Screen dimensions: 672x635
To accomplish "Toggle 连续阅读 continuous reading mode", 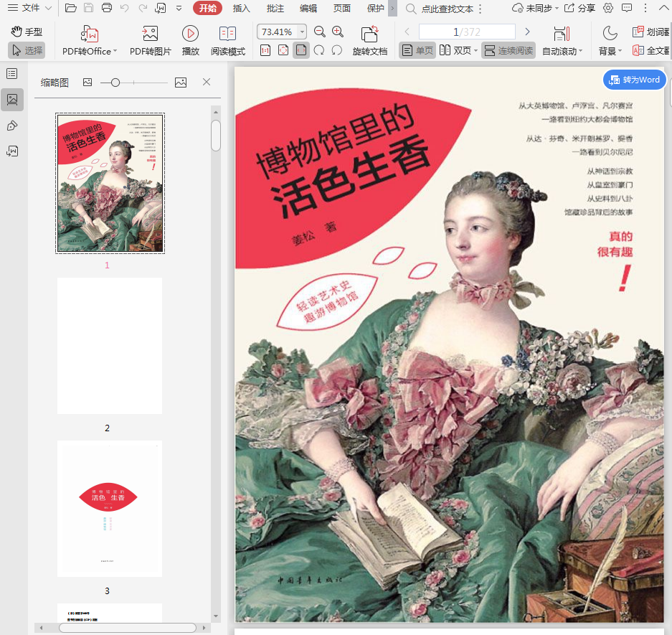I will (508, 51).
